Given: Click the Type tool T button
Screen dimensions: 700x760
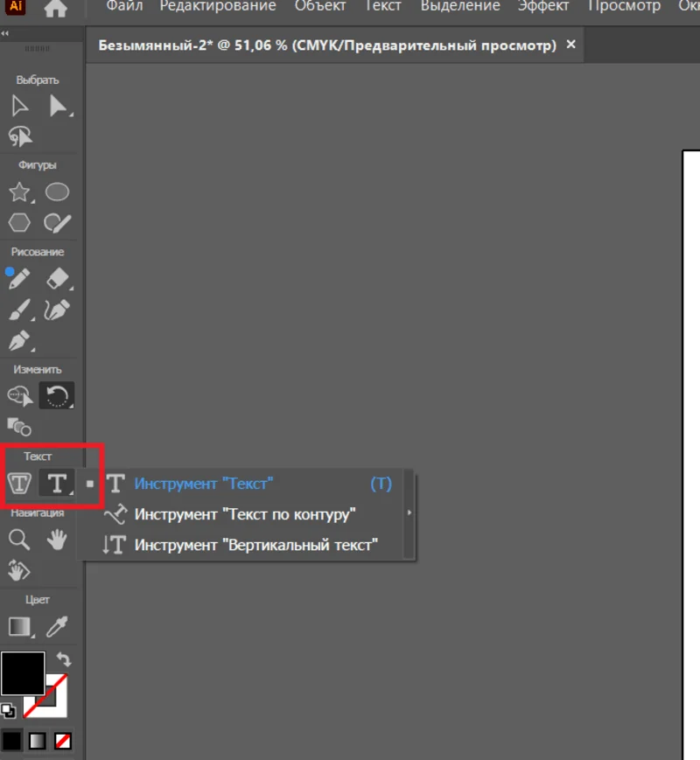Looking at the screenshot, I should [x=57, y=483].
